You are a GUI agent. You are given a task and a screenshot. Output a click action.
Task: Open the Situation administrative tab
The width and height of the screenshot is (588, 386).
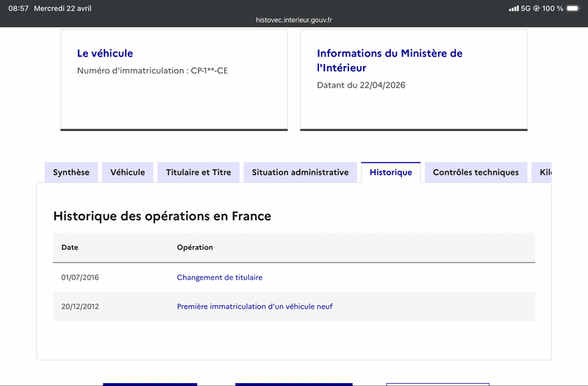point(300,173)
